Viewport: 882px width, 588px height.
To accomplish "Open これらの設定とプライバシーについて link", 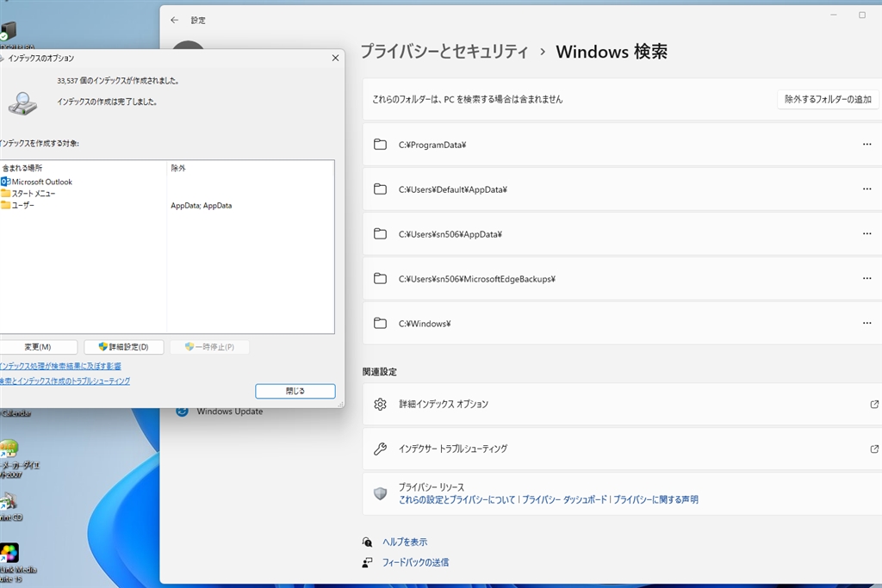I will pos(457,499).
